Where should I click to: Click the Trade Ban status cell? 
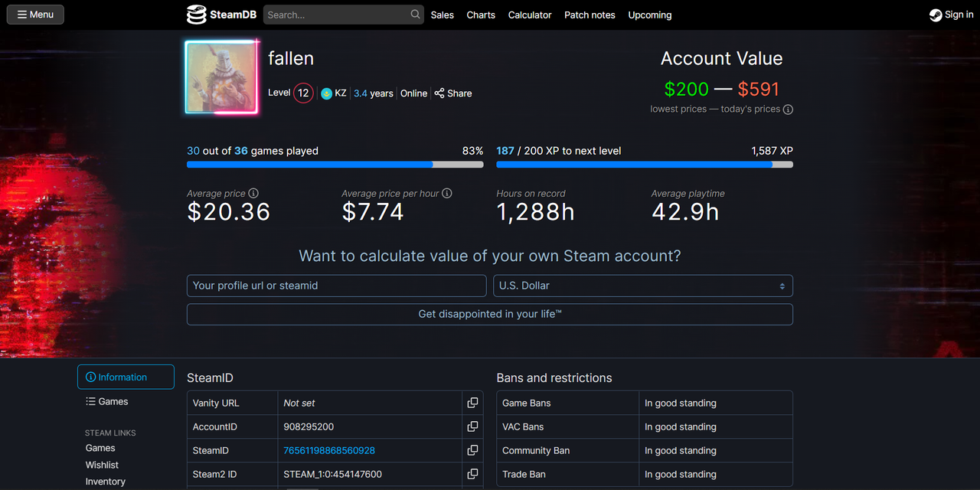(x=716, y=474)
